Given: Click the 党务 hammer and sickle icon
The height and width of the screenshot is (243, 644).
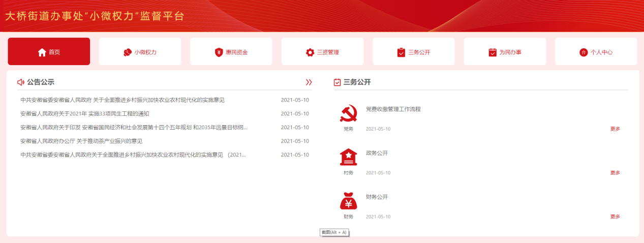Looking at the screenshot, I should click(348, 114).
